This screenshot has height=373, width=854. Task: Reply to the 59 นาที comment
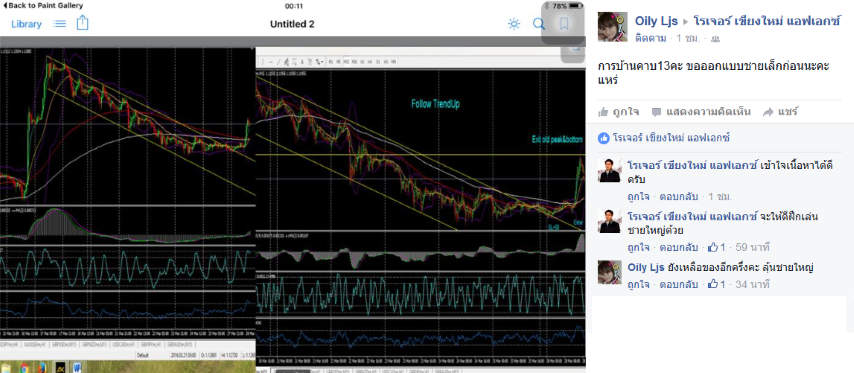click(679, 247)
